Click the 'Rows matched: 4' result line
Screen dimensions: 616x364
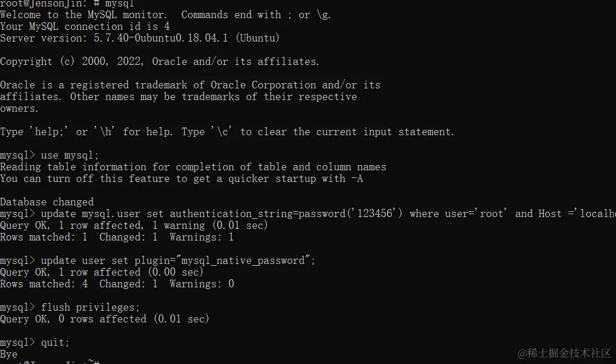[x=117, y=284]
